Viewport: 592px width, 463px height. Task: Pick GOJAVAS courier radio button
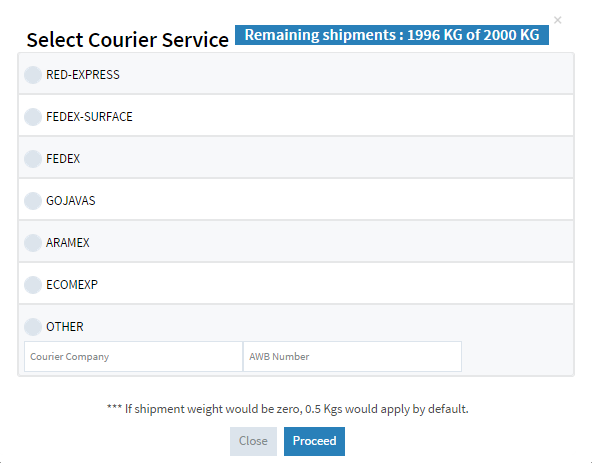click(33, 201)
